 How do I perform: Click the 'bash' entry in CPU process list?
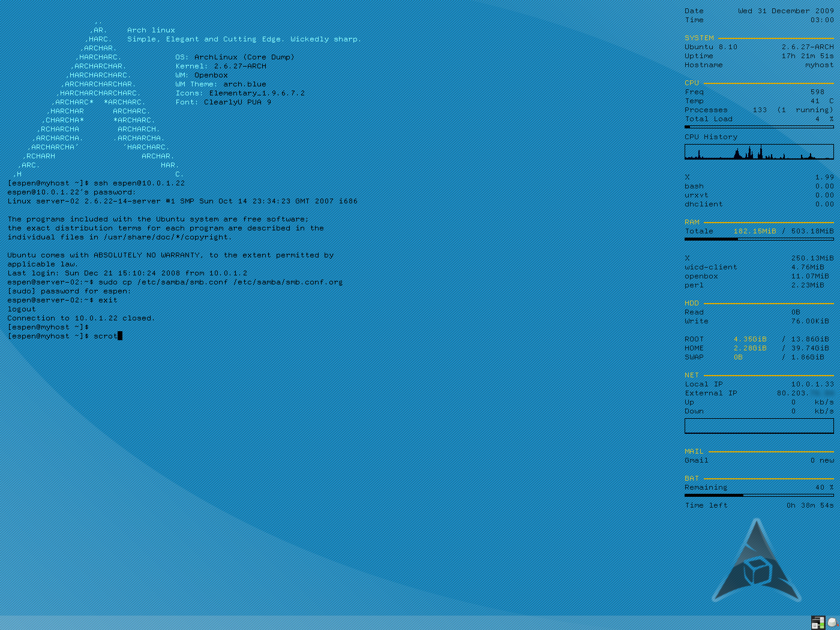(694, 186)
